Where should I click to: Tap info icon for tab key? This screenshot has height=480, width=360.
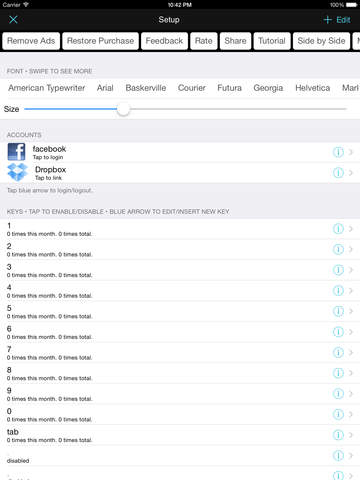click(338, 435)
